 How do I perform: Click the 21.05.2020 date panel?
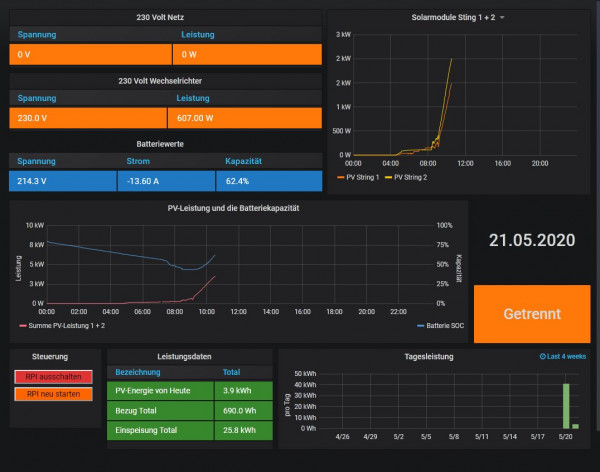(531, 240)
